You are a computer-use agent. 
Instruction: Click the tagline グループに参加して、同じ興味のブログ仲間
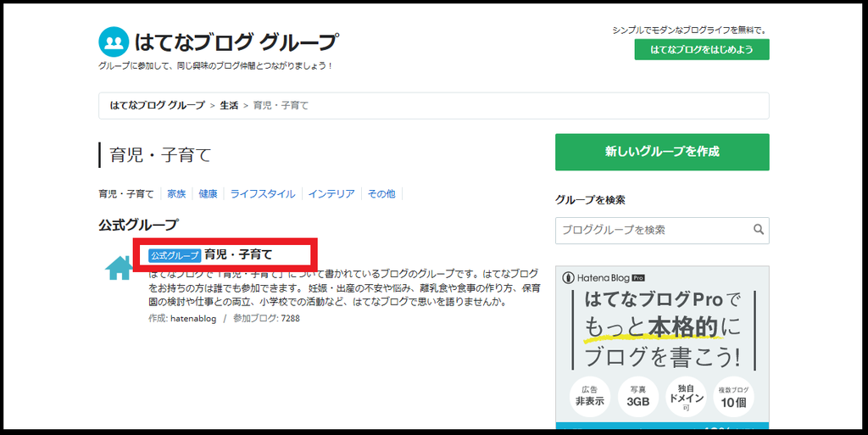coord(215,66)
